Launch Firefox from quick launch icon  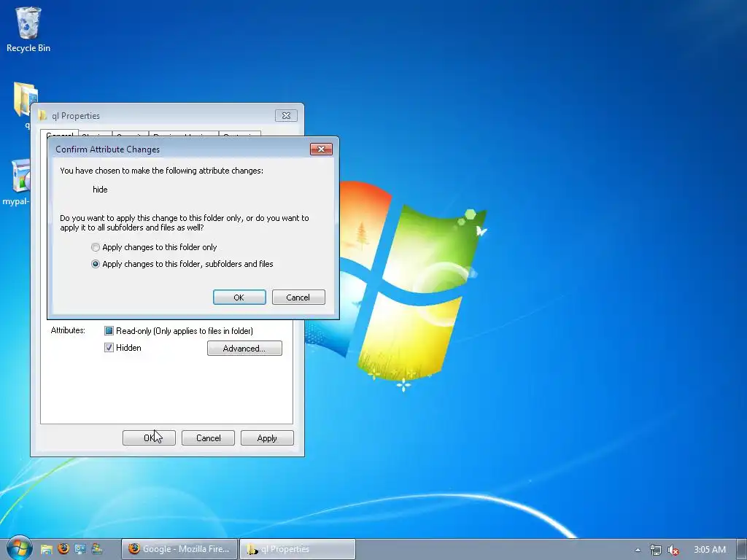tap(63, 549)
